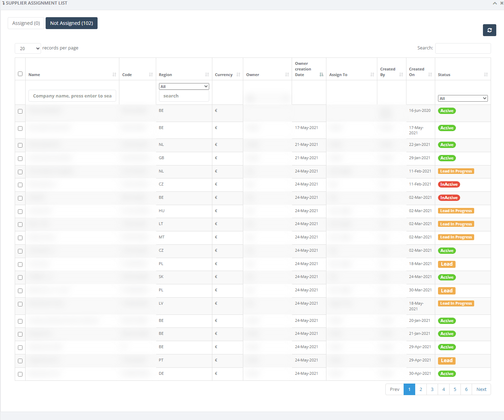
Task: Tick the select-all checkbox in the header
Action: click(x=20, y=74)
